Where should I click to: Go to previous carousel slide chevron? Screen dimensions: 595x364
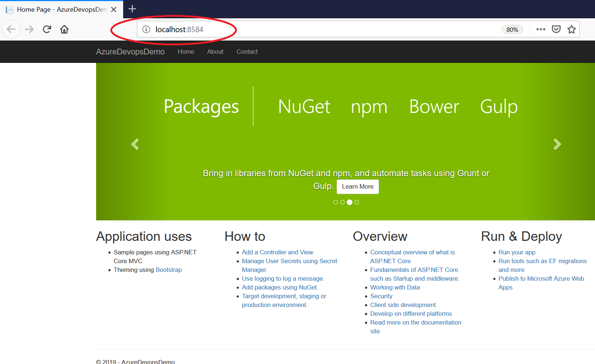click(x=135, y=144)
